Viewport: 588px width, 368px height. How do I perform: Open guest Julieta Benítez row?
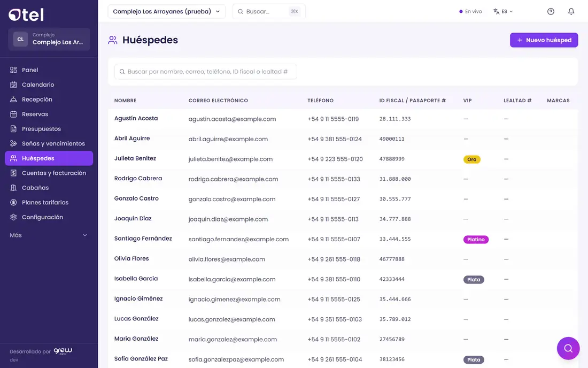343,159
